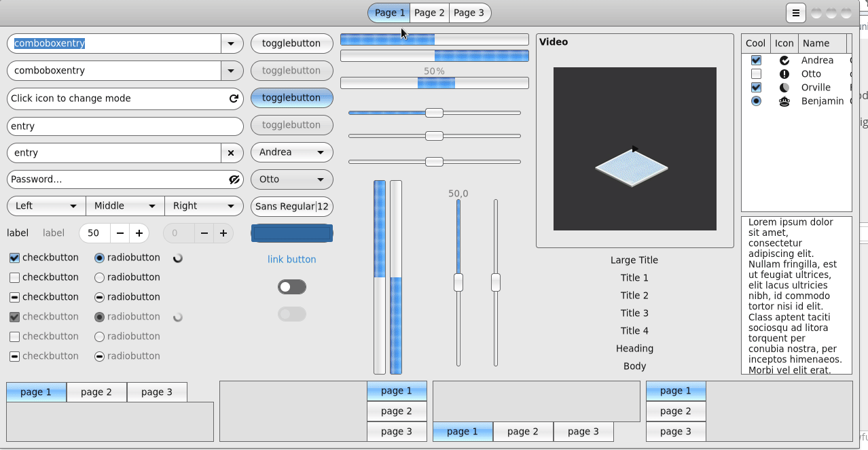
Task: Turn on the enabled dark switch
Action: (292, 287)
